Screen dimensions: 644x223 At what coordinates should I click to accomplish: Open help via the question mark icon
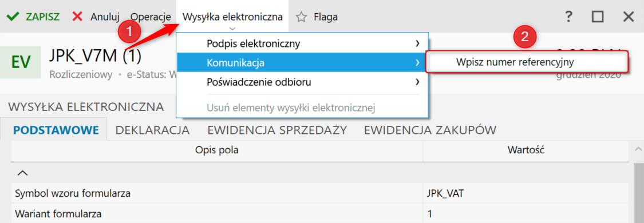568,17
